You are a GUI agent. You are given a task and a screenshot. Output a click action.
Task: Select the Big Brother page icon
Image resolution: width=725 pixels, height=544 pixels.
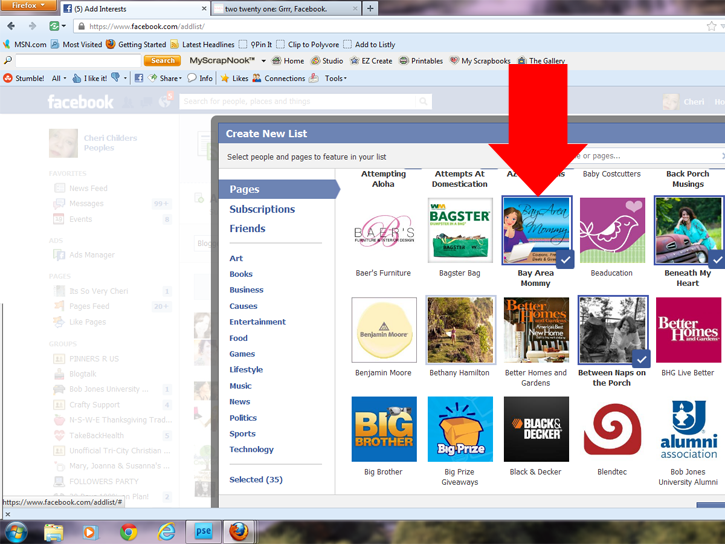coord(383,429)
